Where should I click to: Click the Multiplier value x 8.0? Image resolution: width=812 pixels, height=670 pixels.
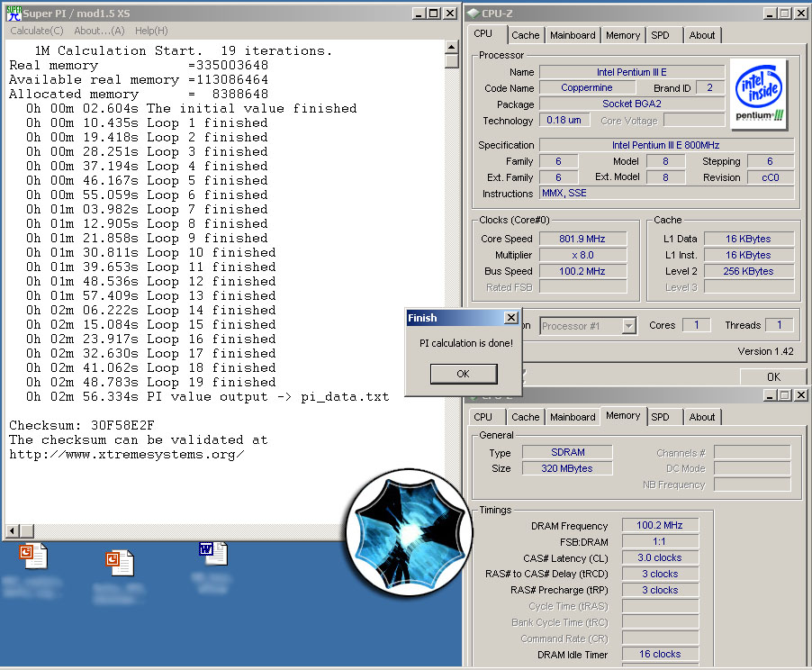[x=582, y=255]
